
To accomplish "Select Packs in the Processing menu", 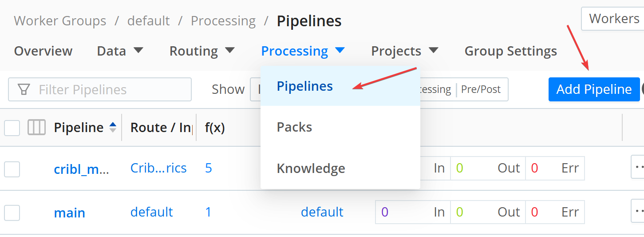I will [340, 127].
